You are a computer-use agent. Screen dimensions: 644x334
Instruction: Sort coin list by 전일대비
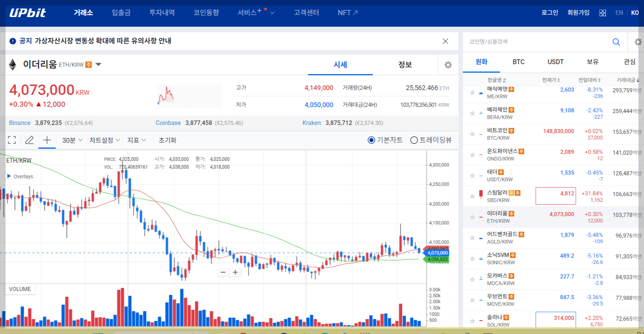pos(590,80)
